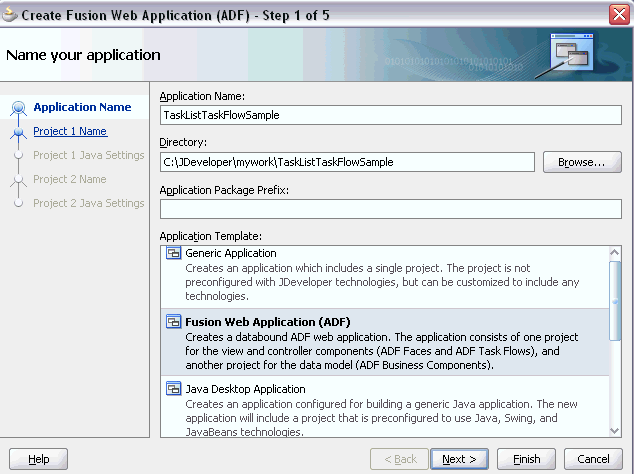
Task: Click the Project 1 Name step node icon
Action: pos(18,132)
